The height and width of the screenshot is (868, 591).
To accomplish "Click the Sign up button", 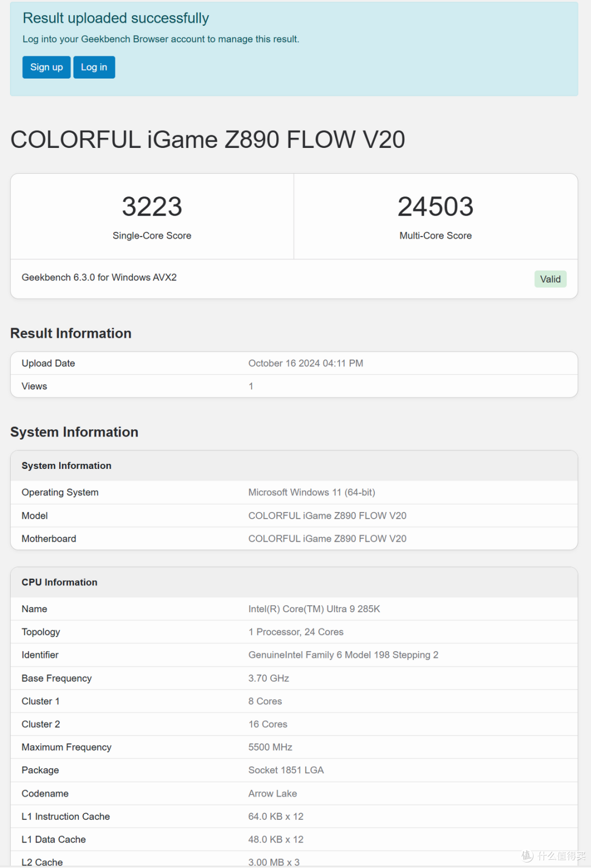I will click(47, 67).
